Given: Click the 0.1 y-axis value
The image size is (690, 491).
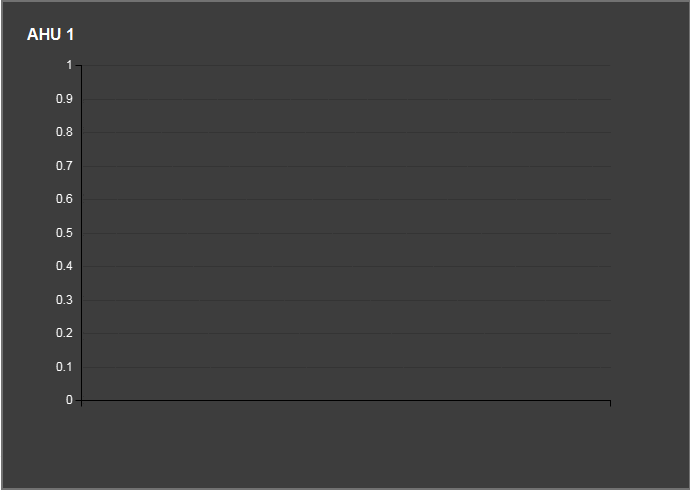Looking at the screenshot, I should click(64, 367).
